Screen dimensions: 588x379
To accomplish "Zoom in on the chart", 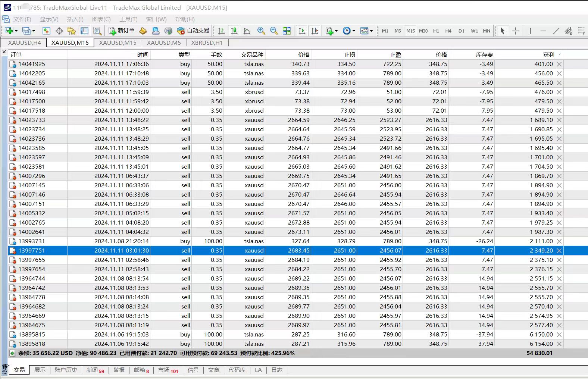I will click(261, 31).
